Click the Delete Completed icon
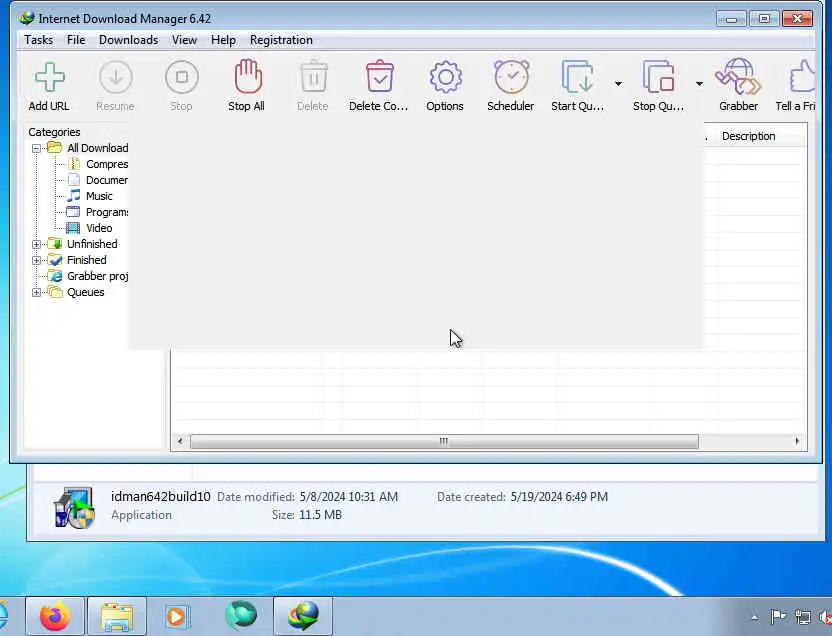 [x=379, y=76]
